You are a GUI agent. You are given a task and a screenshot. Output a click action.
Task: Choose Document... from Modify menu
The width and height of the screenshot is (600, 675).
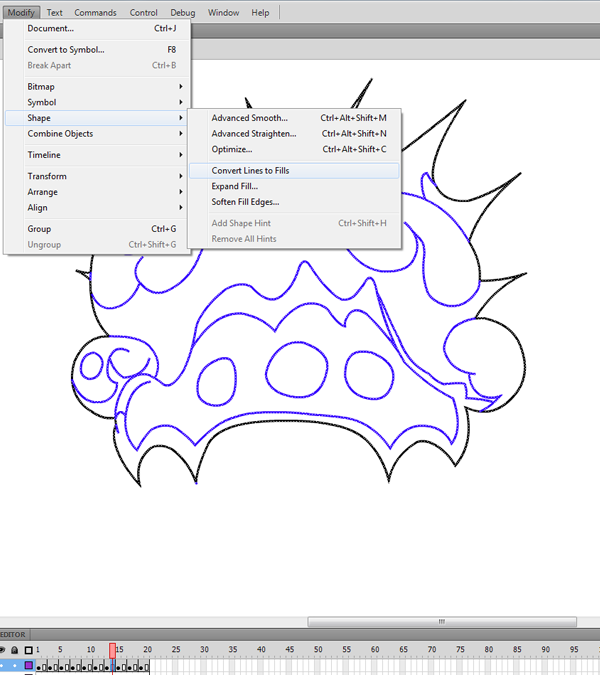click(x=97, y=28)
